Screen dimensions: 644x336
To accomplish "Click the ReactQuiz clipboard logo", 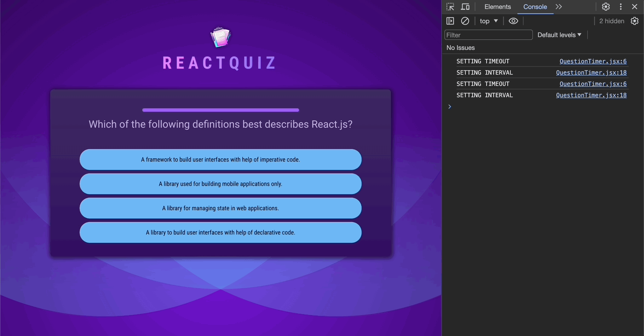I will click(x=221, y=37).
